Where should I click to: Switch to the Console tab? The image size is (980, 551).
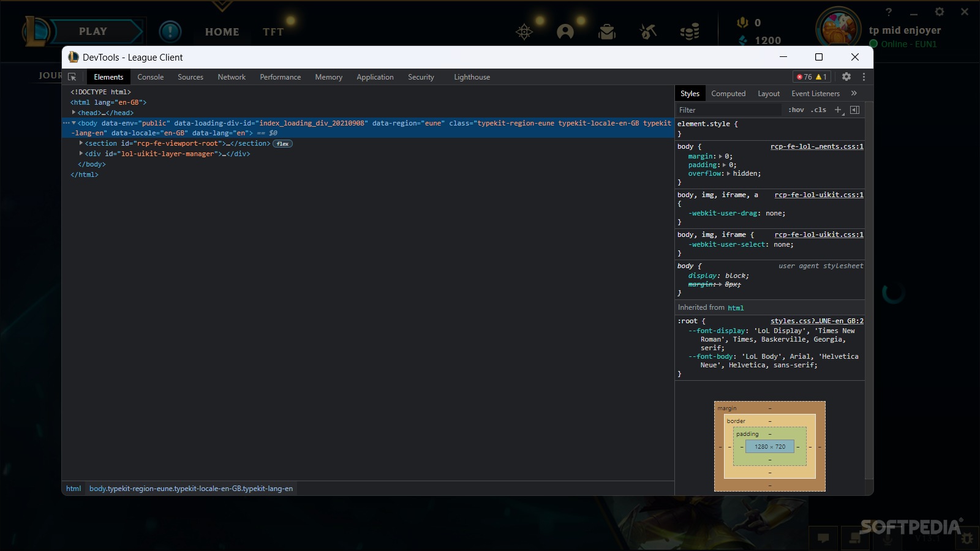150,77
